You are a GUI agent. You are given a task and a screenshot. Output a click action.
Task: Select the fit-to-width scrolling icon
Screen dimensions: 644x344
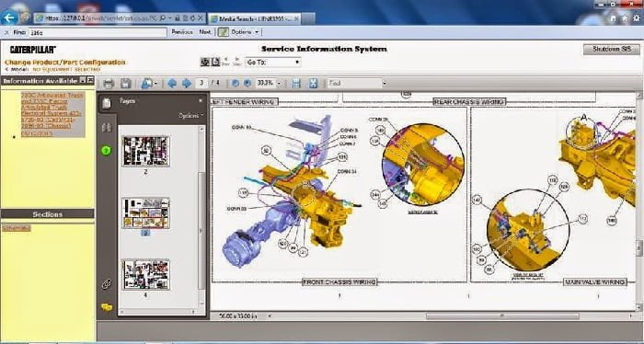(x=296, y=84)
